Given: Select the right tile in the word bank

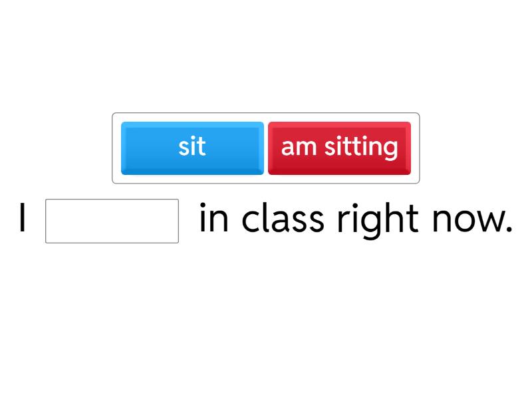Looking at the screenshot, I should pos(339,148).
